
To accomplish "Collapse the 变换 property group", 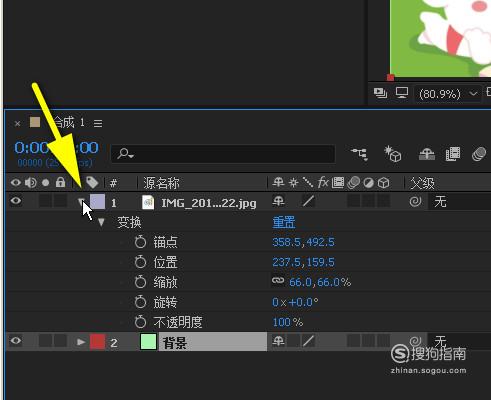I will (x=101, y=222).
